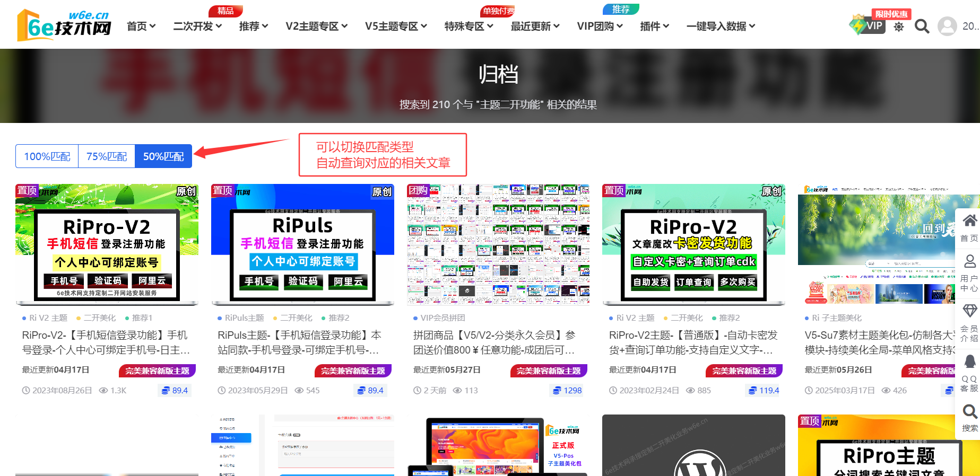Click the 二开美化 tag under first article
The width and height of the screenshot is (980, 476).
tap(99, 318)
